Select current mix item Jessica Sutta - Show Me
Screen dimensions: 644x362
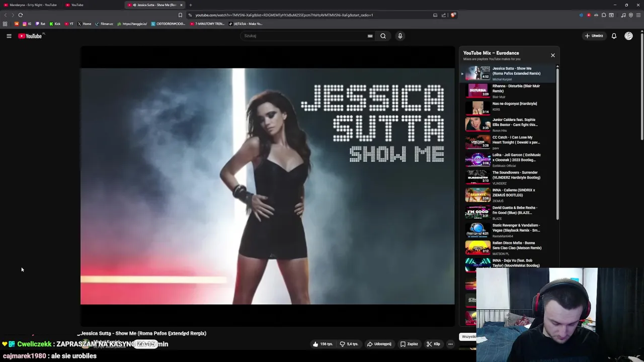pos(508,73)
